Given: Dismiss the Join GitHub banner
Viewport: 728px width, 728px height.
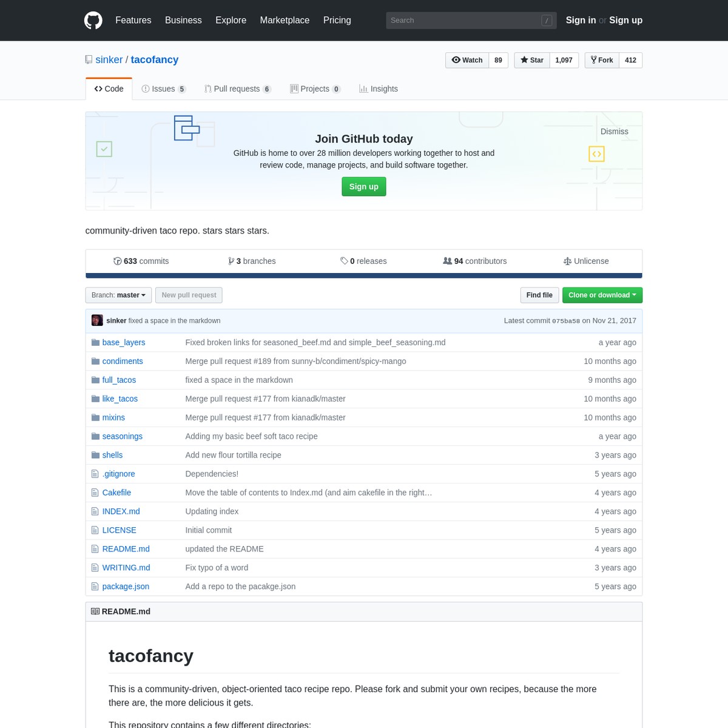Looking at the screenshot, I should pyautogui.click(x=615, y=132).
